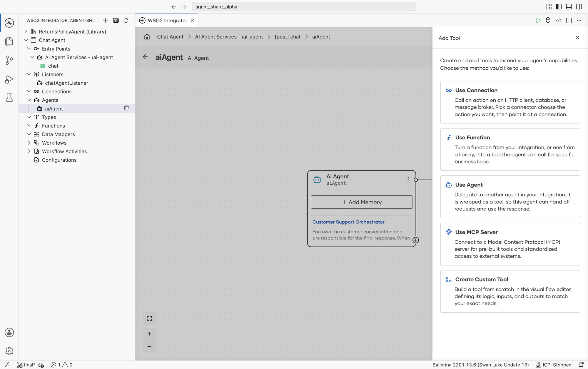Choose the Use MCP Server option
Viewport: 588px width, 369px height.
coord(510,244)
